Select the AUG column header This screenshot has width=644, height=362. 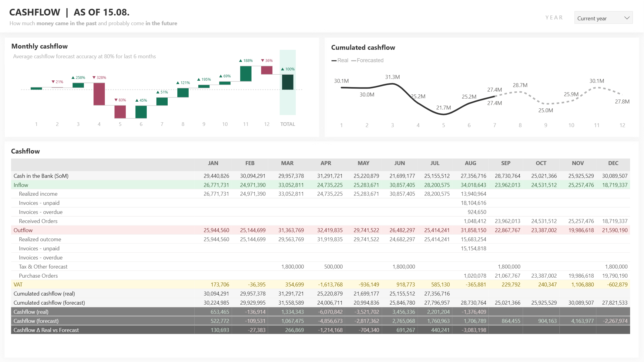(470, 163)
